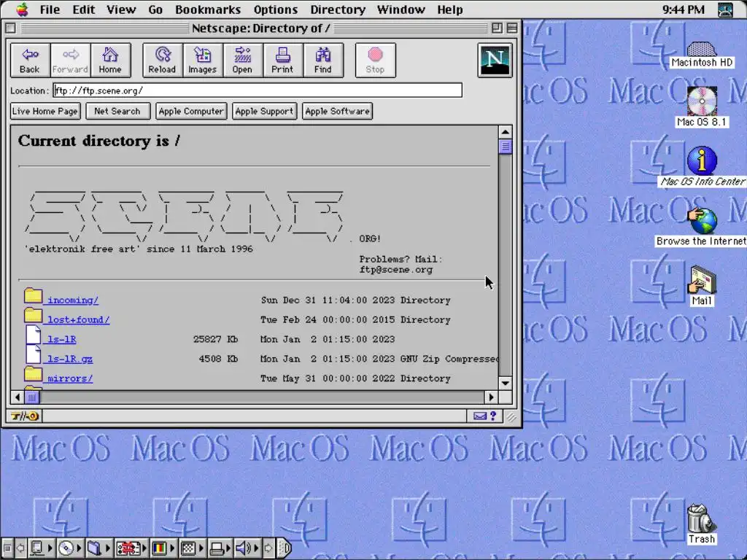The width and height of the screenshot is (747, 560).
Task: Open the red network module in Control Strip
Action: coord(131,548)
